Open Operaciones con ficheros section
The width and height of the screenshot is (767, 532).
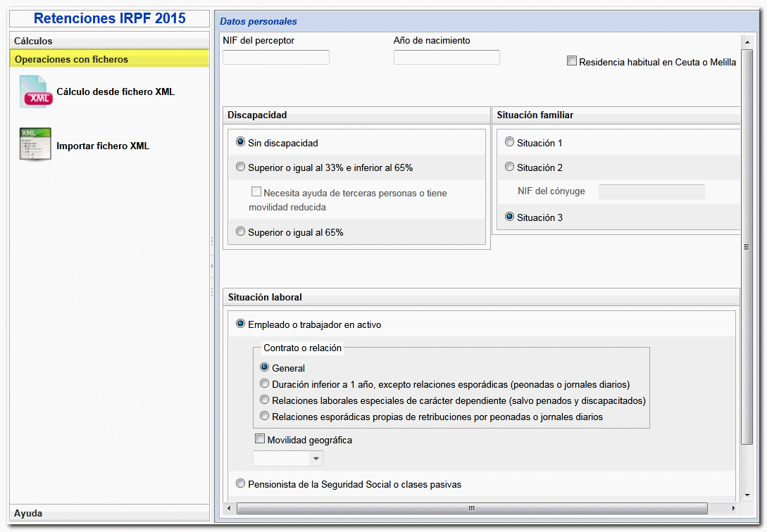110,59
